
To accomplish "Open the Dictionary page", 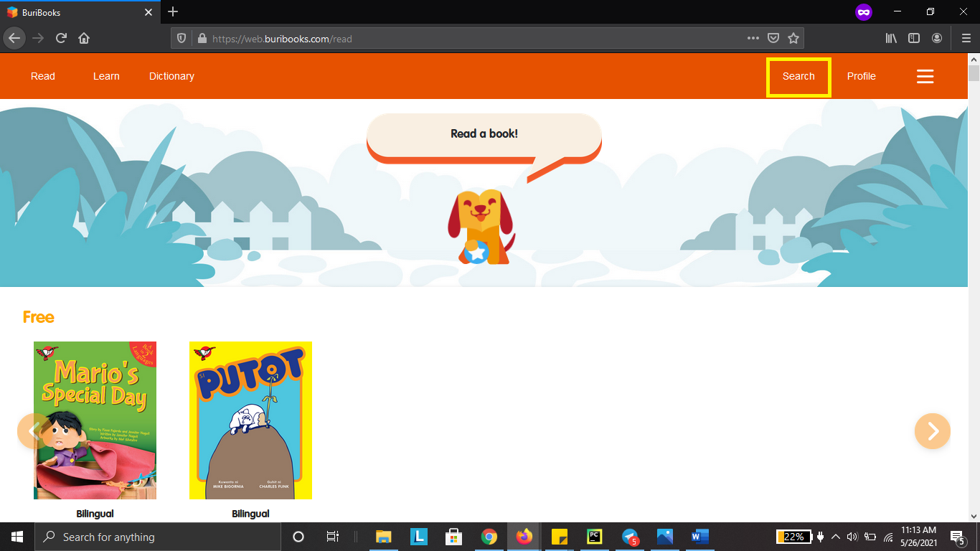I will point(171,76).
